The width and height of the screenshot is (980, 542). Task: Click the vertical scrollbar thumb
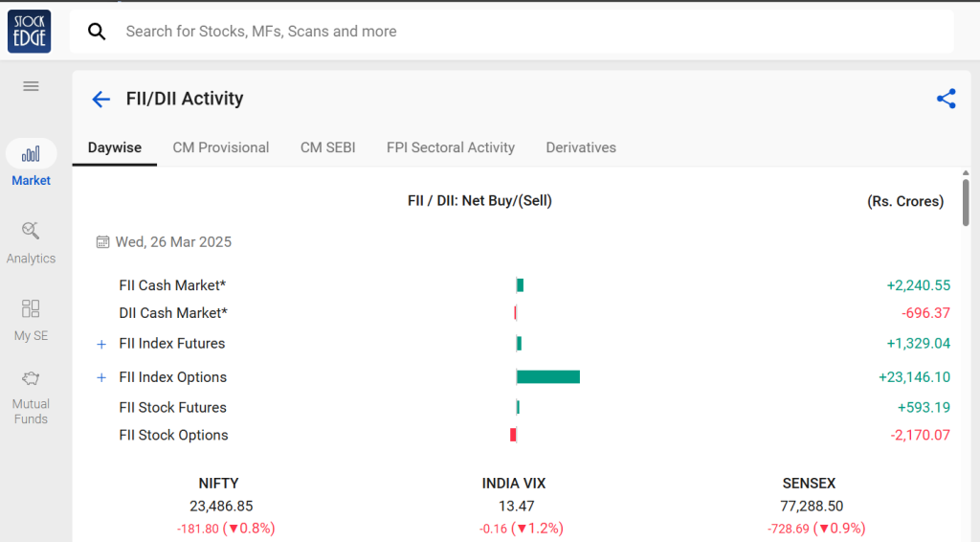(966, 202)
